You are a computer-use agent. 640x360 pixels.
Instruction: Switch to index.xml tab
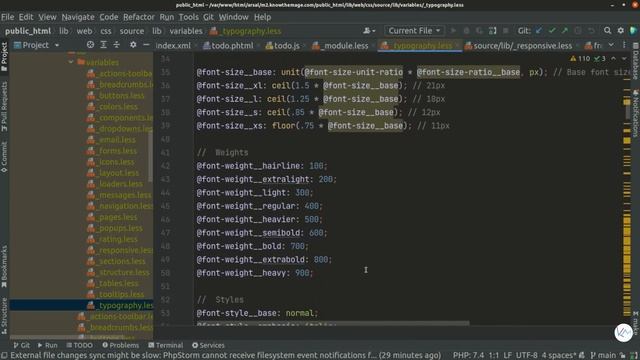(173, 45)
